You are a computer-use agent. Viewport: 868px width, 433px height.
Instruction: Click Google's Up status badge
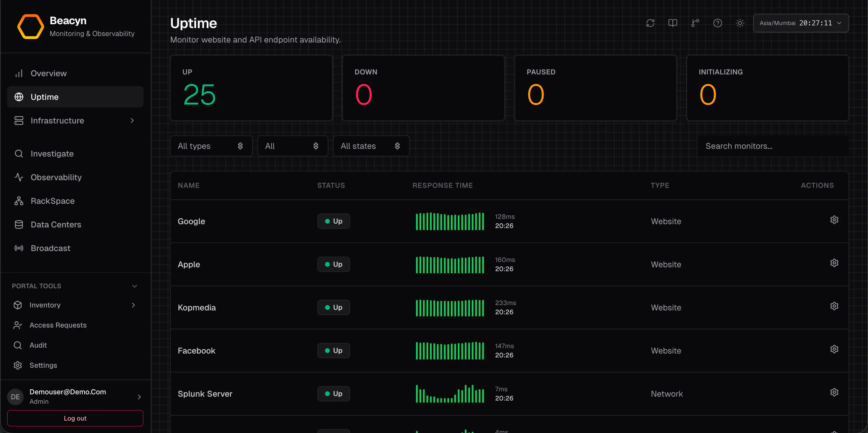point(334,221)
